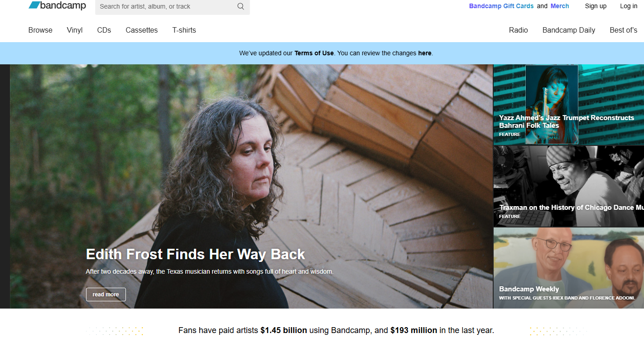Open the Vinyl section
644x343 pixels.
pos(75,30)
